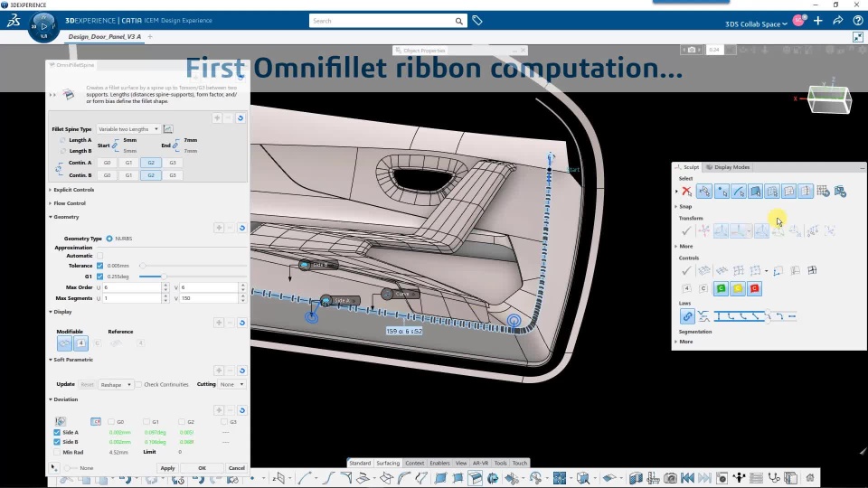The image size is (868, 488).
Task: Select the curve selection icon in Sculpt
Action: [739, 192]
